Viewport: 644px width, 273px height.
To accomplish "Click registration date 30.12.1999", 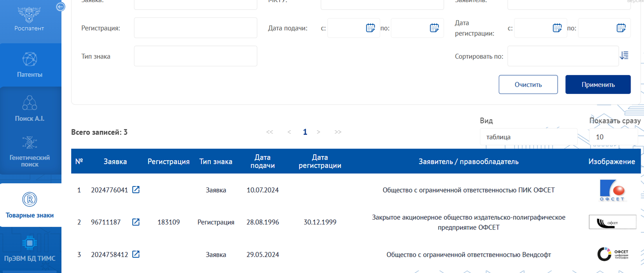I will pyautogui.click(x=320, y=222).
